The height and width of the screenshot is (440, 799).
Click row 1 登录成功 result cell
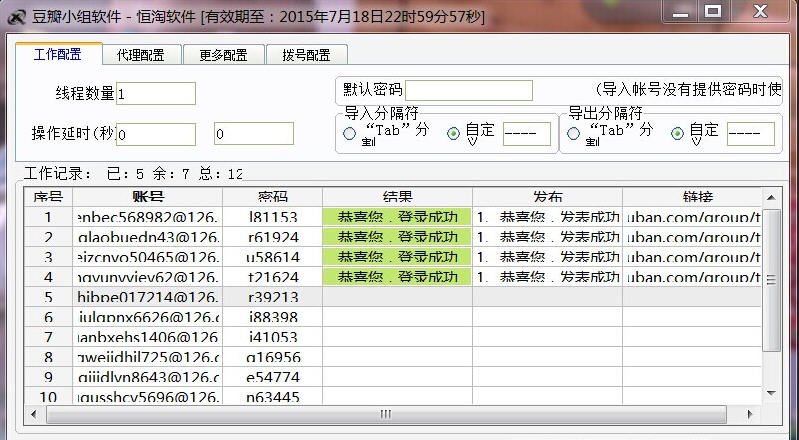coord(397,217)
